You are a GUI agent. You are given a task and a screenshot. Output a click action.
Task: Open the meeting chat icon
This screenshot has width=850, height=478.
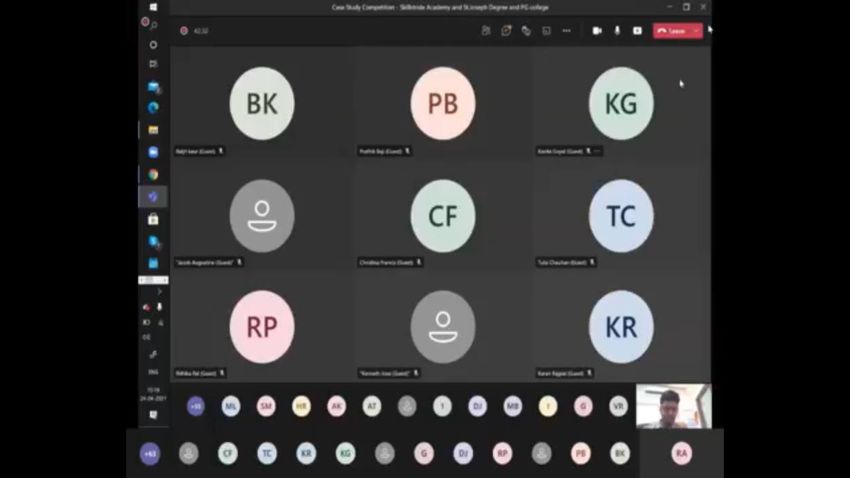coord(506,31)
